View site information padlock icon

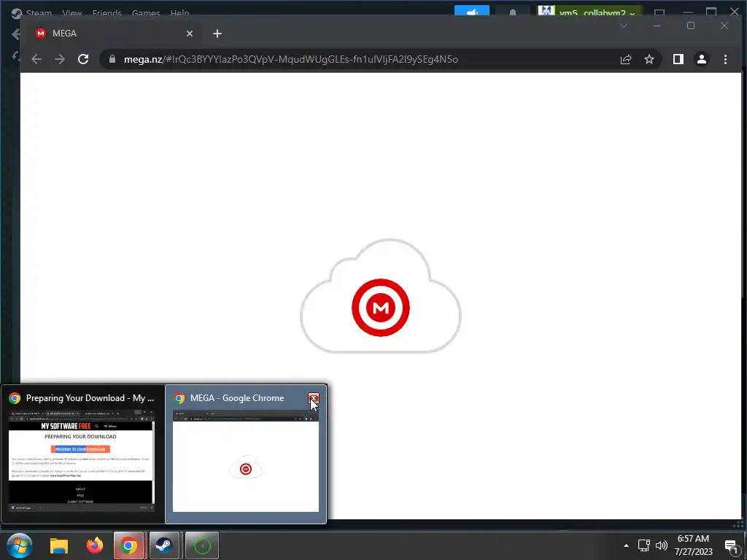[x=112, y=59]
